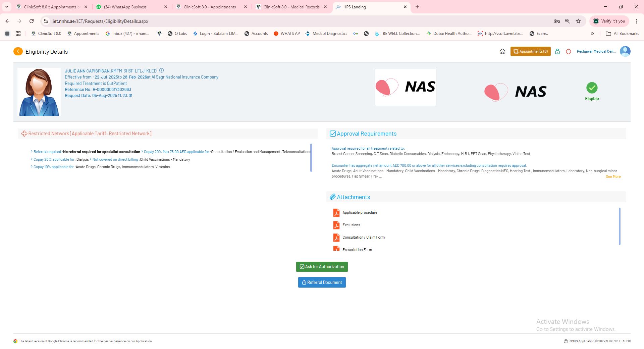This screenshot has height=349, width=644.
Task: Open Consultation / Claim Form link
Action: [x=364, y=238]
